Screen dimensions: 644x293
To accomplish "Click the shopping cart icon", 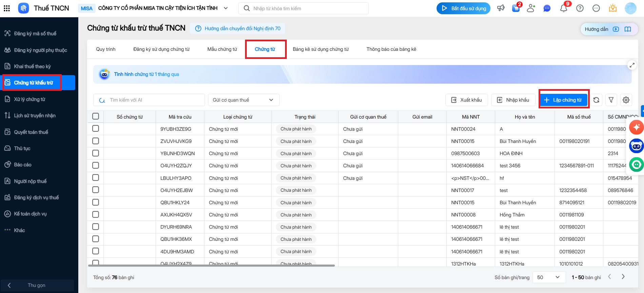I will 516,8.
